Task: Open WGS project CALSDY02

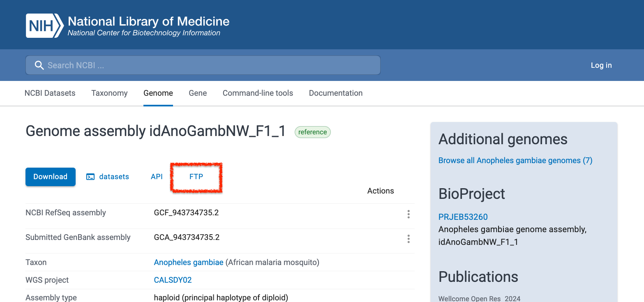Action: pos(173,280)
